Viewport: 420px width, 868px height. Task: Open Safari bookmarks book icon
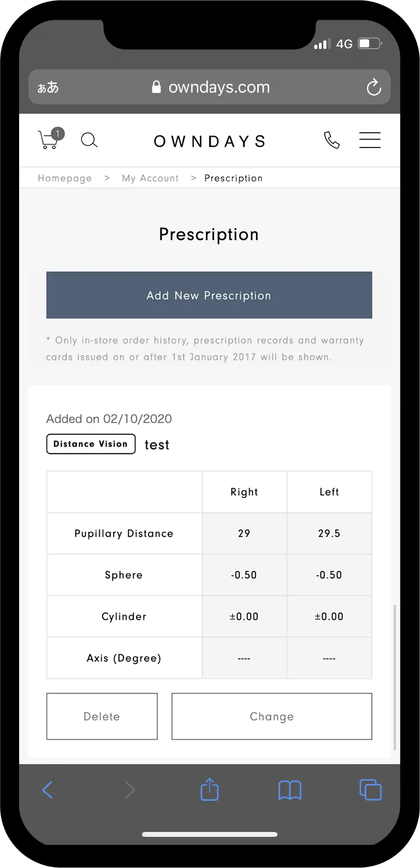tap(290, 790)
